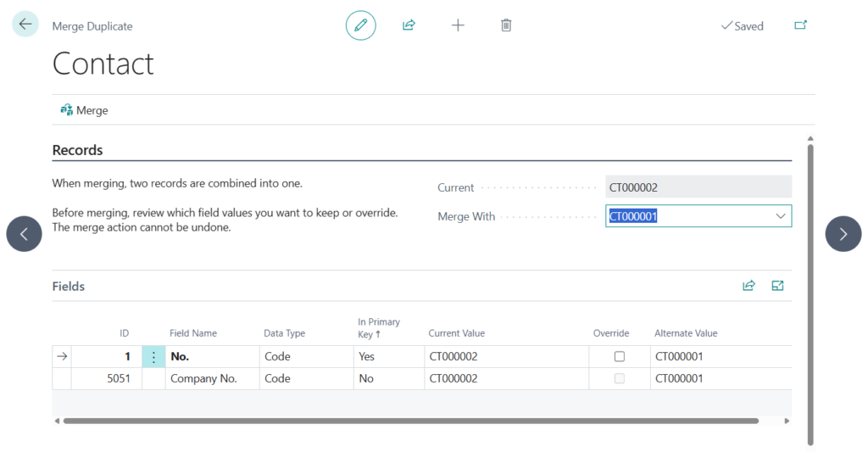
Task: Click the back arrow button
Action: (x=25, y=25)
